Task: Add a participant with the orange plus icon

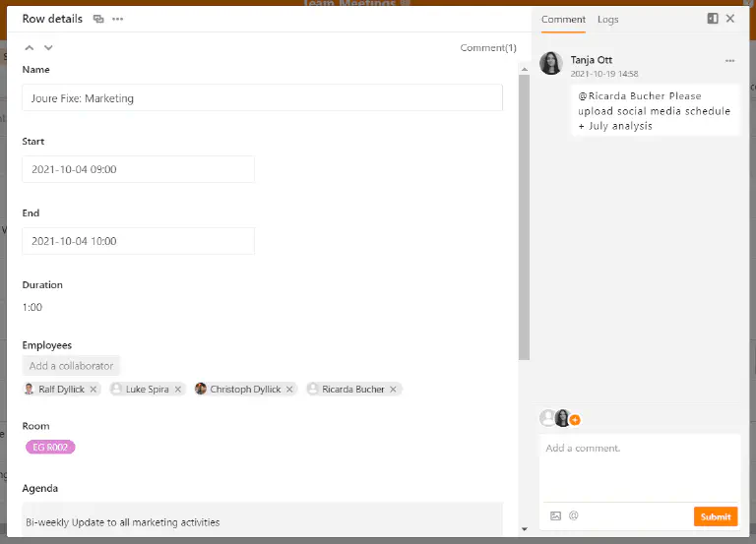Action: (x=575, y=420)
